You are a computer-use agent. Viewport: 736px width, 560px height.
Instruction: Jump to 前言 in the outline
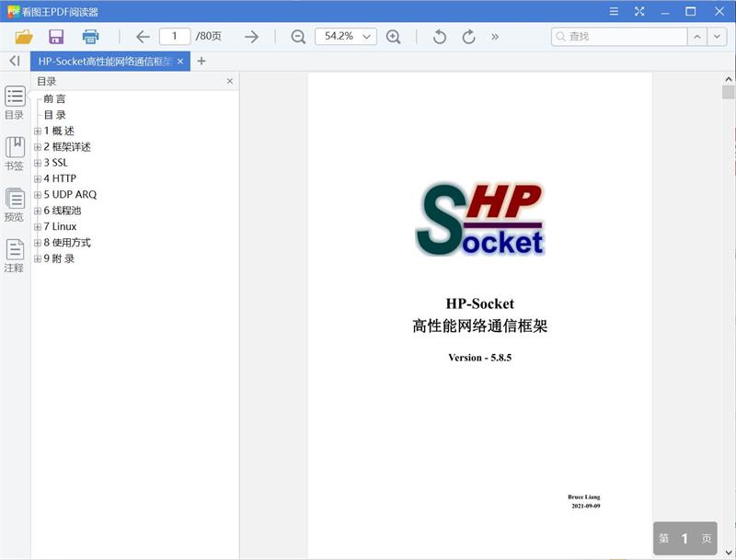coord(54,99)
